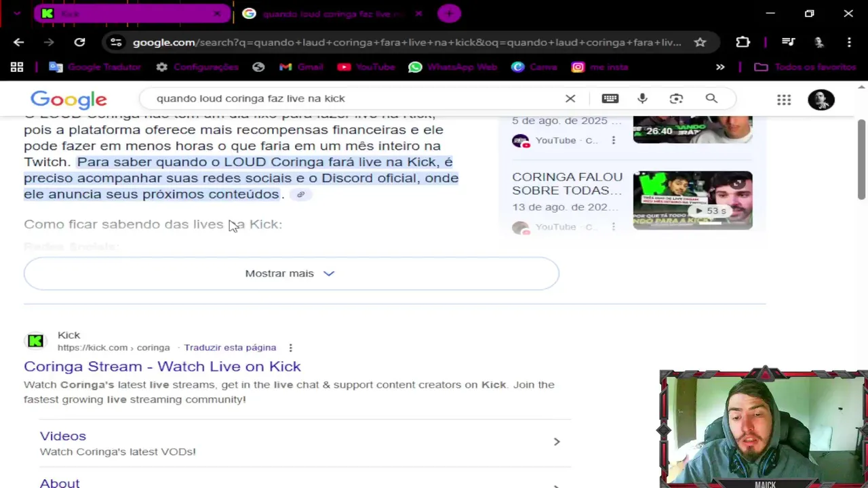
Task: Open the Chrome profile avatar in toolbar
Action: (819, 42)
